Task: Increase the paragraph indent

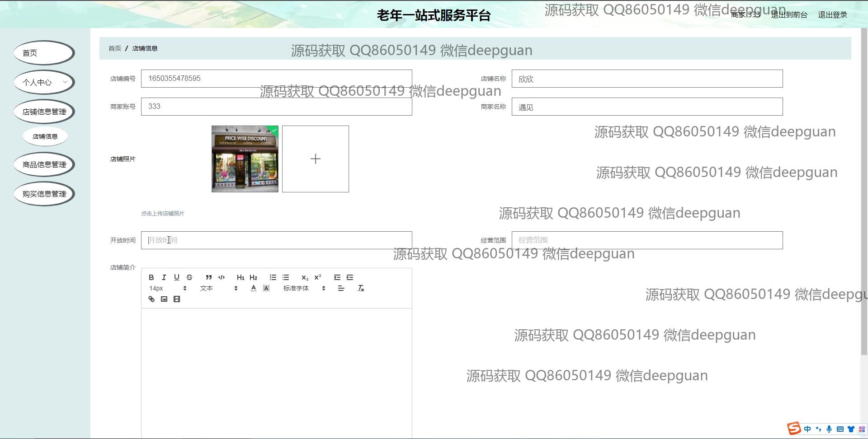Action: click(350, 277)
